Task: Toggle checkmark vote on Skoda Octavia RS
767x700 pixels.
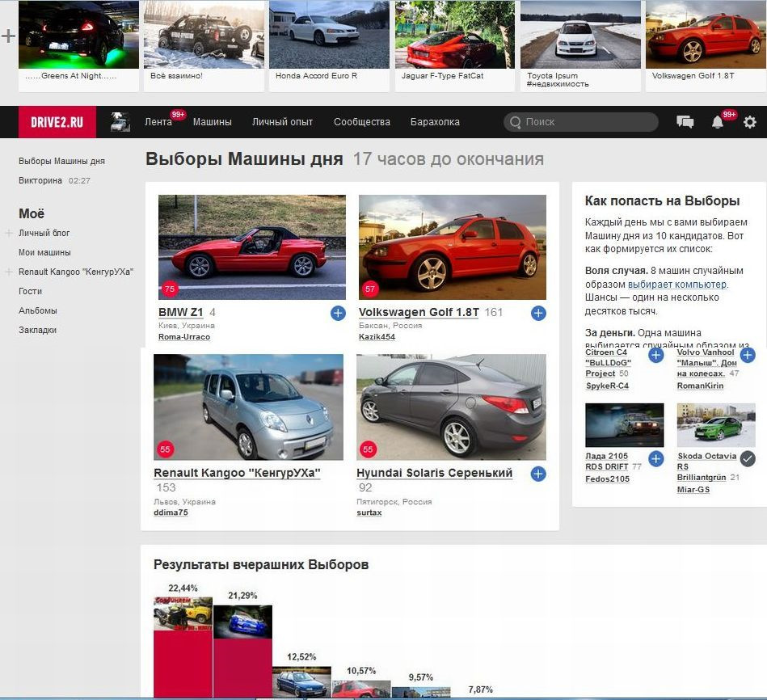Action: (748, 459)
